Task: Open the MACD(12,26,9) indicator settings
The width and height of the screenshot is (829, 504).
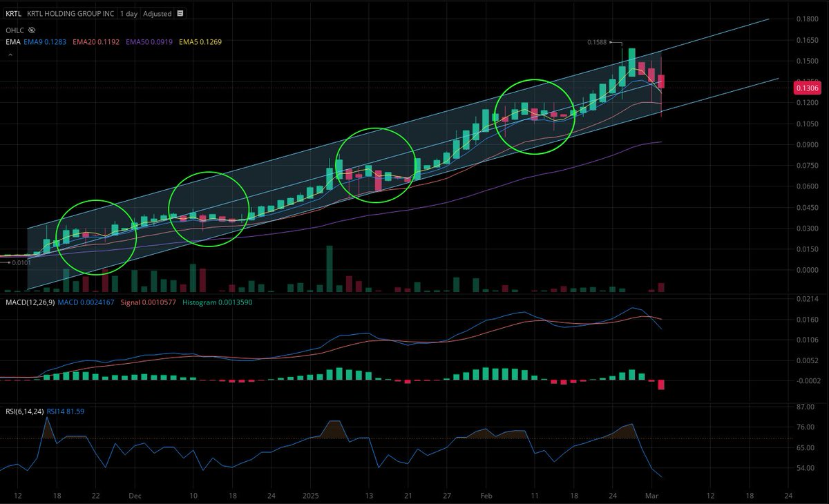Action: pyautogui.click(x=29, y=301)
